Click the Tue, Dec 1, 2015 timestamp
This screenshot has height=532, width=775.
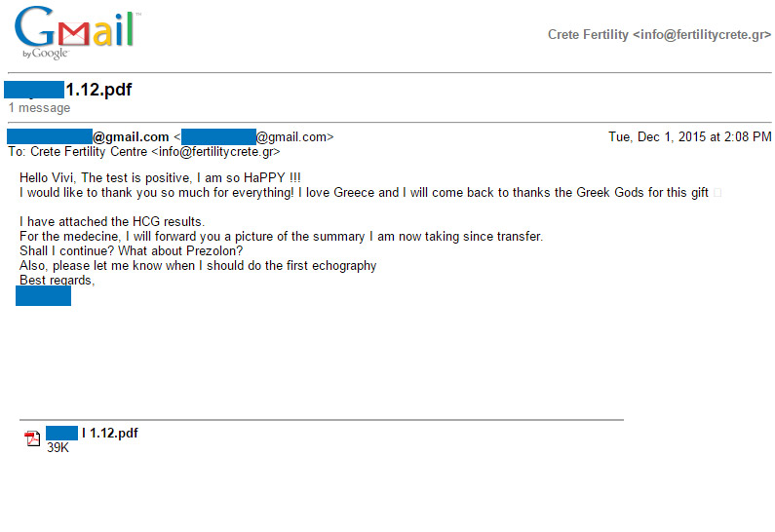pos(689,136)
